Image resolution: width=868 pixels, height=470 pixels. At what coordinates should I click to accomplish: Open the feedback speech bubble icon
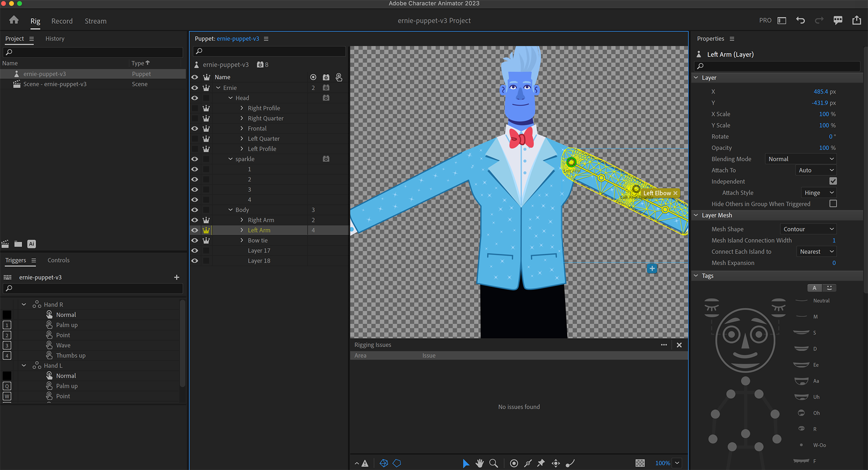838,20
